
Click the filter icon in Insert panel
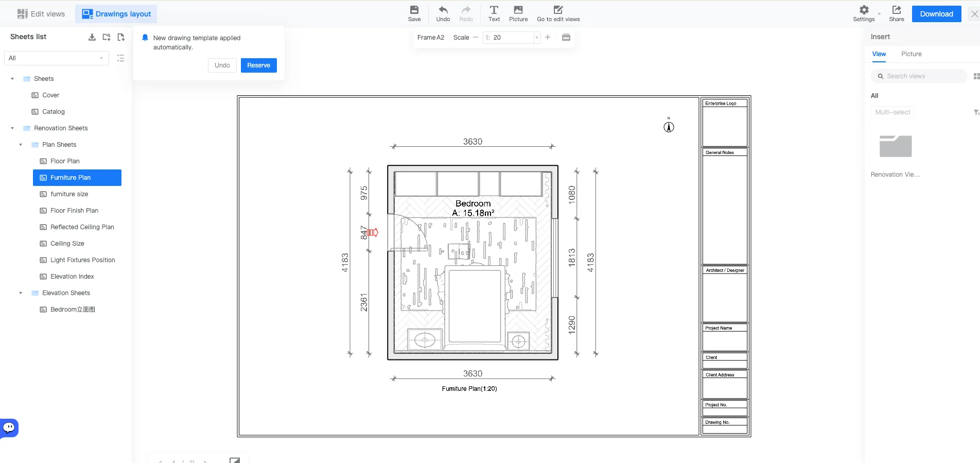pyautogui.click(x=976, y=112)
